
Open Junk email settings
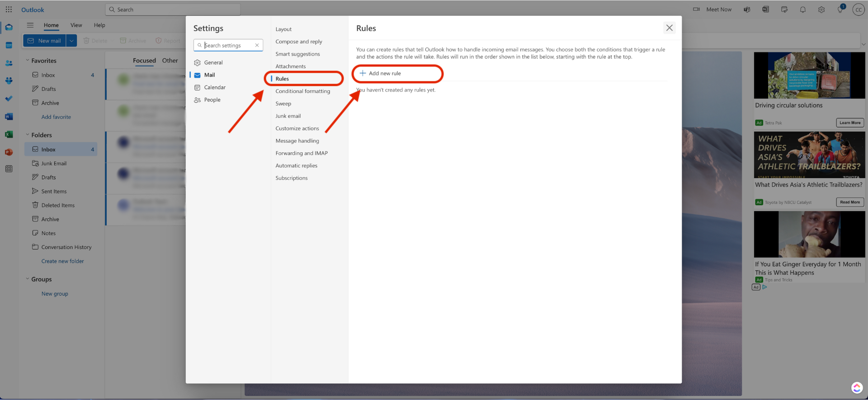pyautogui.click(x=288, y=116)
